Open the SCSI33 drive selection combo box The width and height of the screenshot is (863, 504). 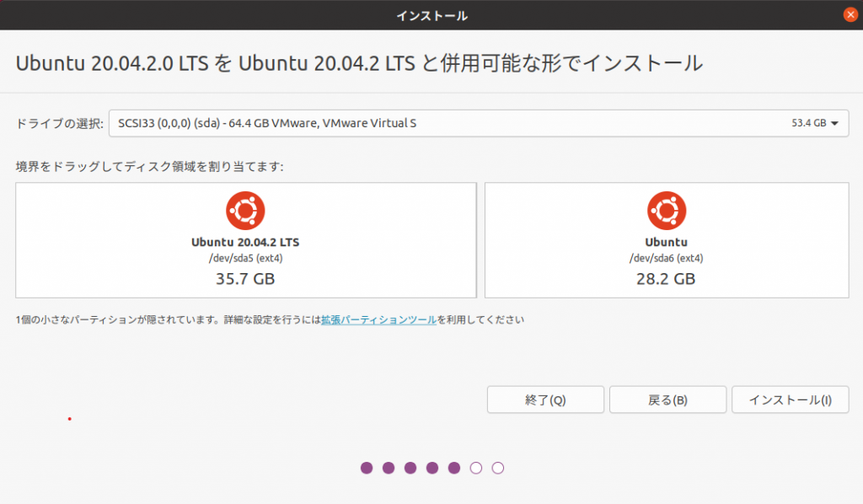tap(478, 123)
